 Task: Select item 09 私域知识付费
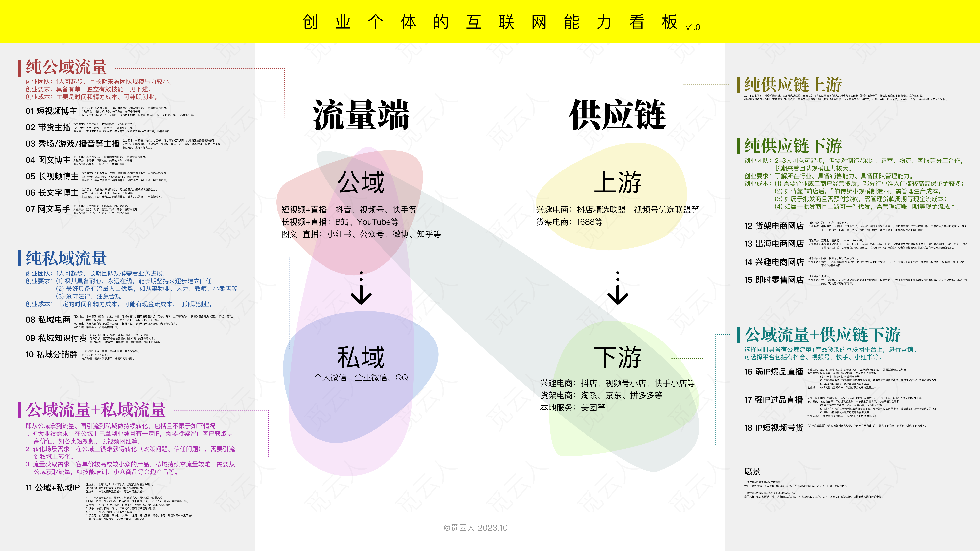tap(56, 338)
